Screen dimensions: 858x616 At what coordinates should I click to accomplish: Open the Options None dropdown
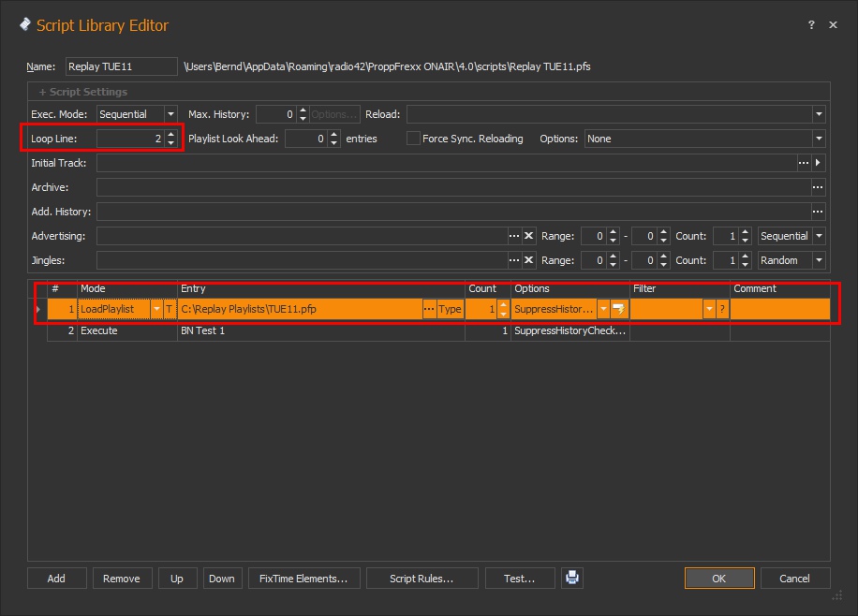(819, 139)
